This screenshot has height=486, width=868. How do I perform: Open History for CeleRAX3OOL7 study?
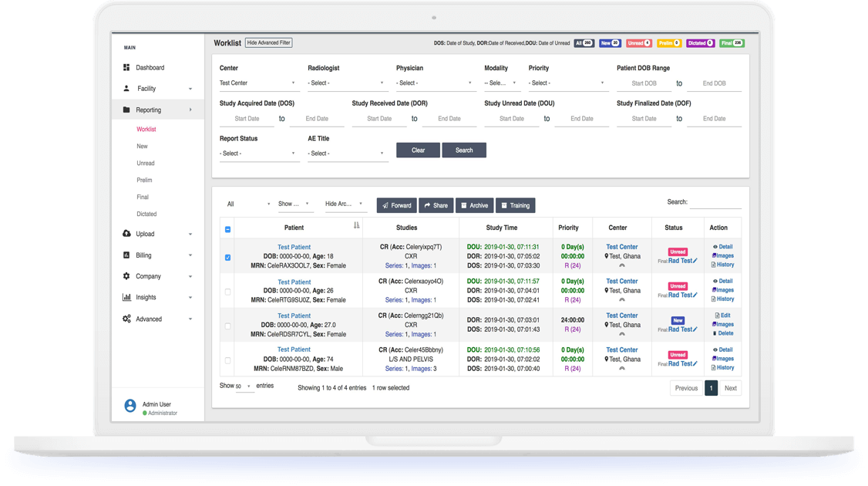tap(722, 265)
